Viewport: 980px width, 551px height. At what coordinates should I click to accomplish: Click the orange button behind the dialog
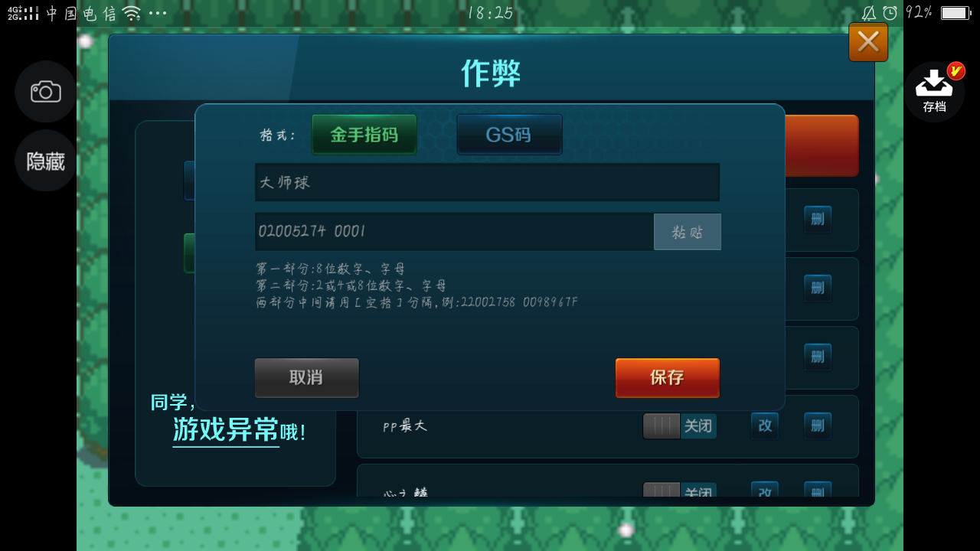point(822,145)
